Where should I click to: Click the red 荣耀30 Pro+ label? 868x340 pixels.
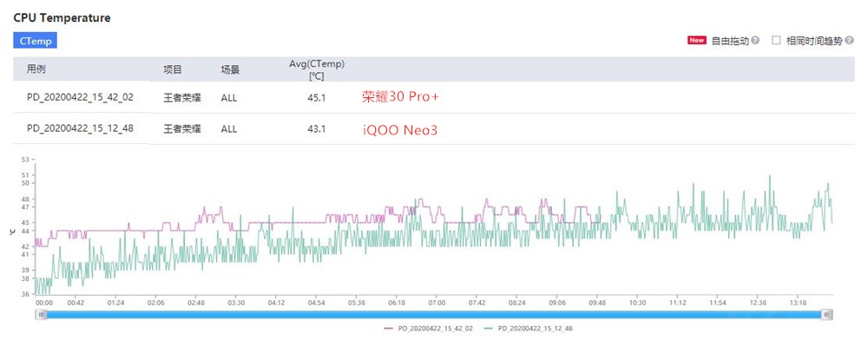click(x=401, y=97)
